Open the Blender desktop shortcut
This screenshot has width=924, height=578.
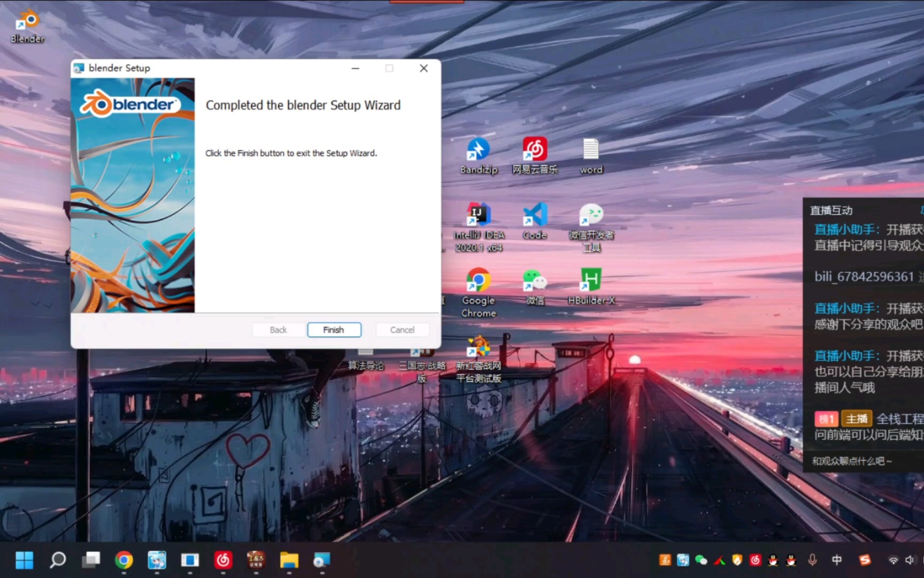[x=28, y=27]
